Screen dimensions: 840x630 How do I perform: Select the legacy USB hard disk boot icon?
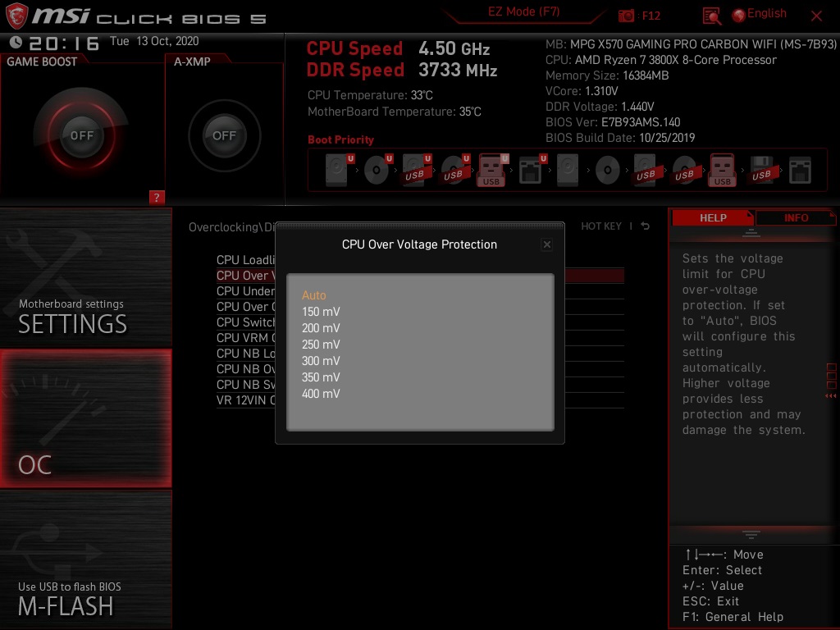click(646, 170)
